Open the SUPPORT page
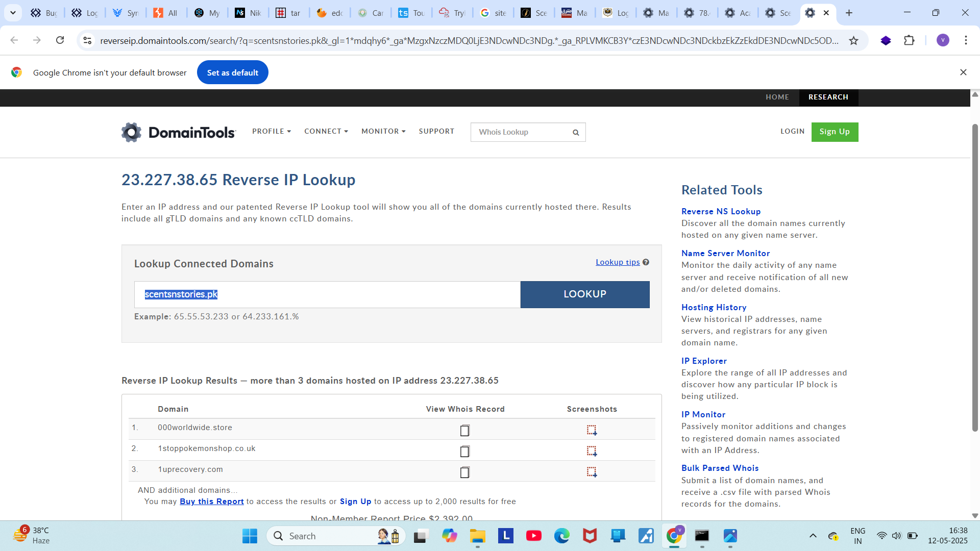 436,132
